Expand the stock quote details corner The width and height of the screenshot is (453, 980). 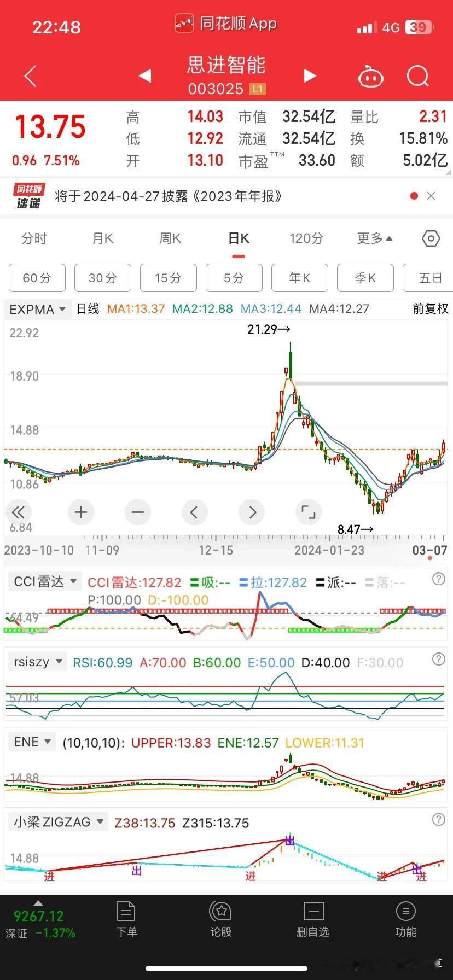[x=449, y=172]
